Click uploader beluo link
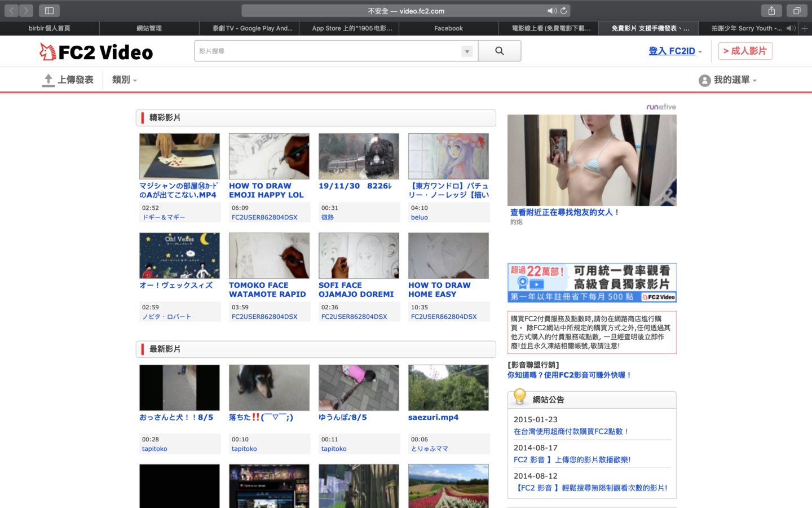The image size is (812, 508). click(x=420, y=217)
